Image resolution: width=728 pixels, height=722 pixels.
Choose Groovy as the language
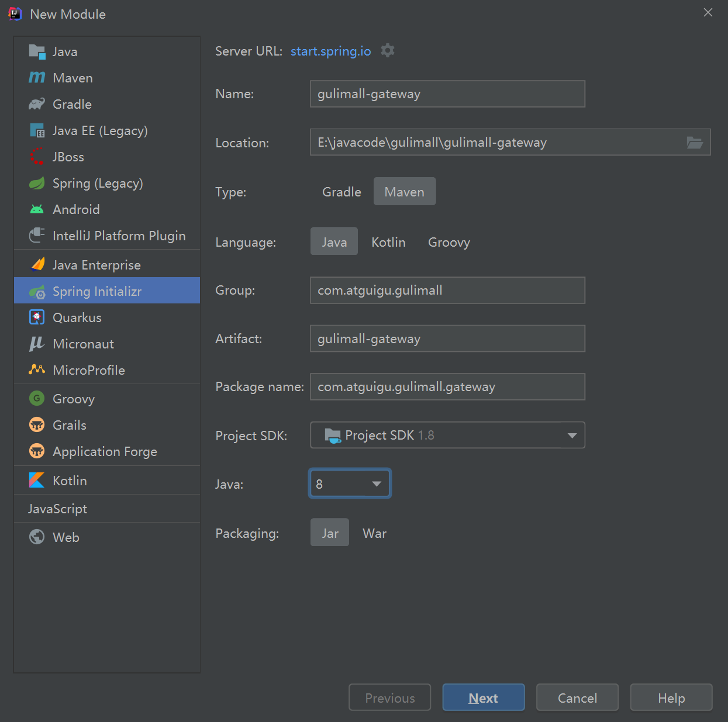(x=449, y=241)
